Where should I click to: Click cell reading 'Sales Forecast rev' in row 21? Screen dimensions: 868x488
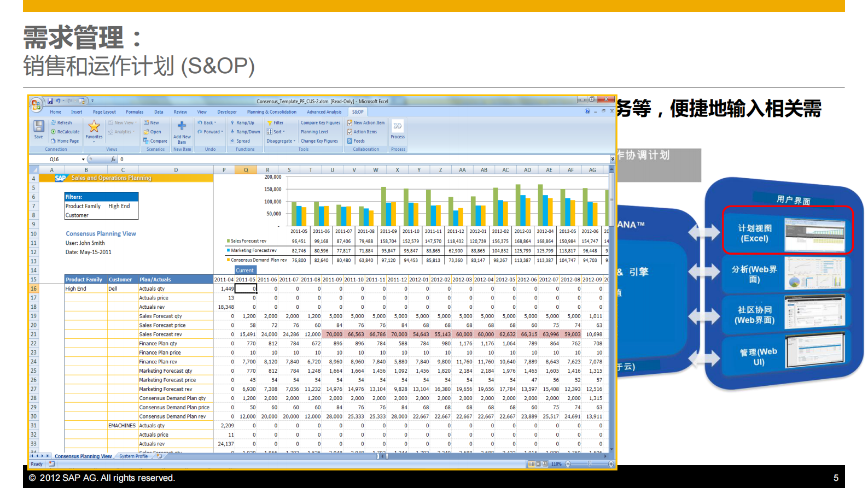click(x=175, y=334)
